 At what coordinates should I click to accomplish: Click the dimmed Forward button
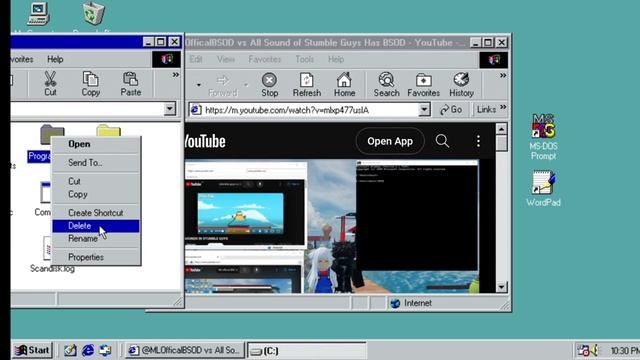(222, 84)
